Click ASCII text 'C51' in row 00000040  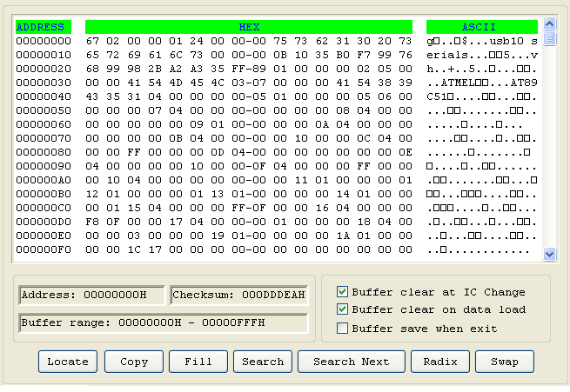click(437, 96)
